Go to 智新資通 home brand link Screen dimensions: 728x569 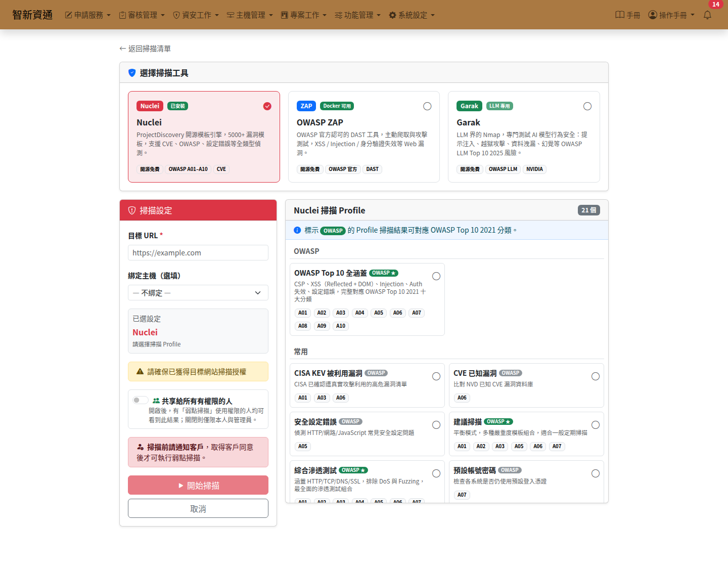(x=32, y=15)
